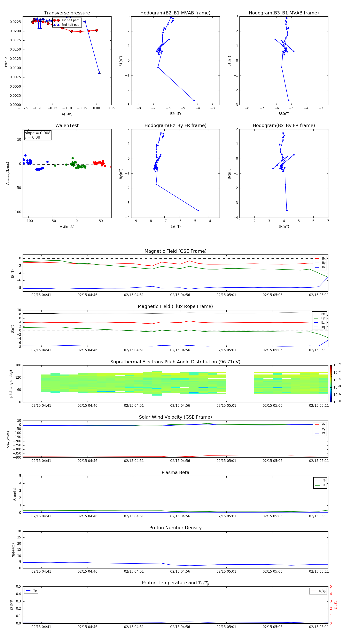
Task: Click the β legend entry in Plasma Beta
Action: (x=320, y=485)
